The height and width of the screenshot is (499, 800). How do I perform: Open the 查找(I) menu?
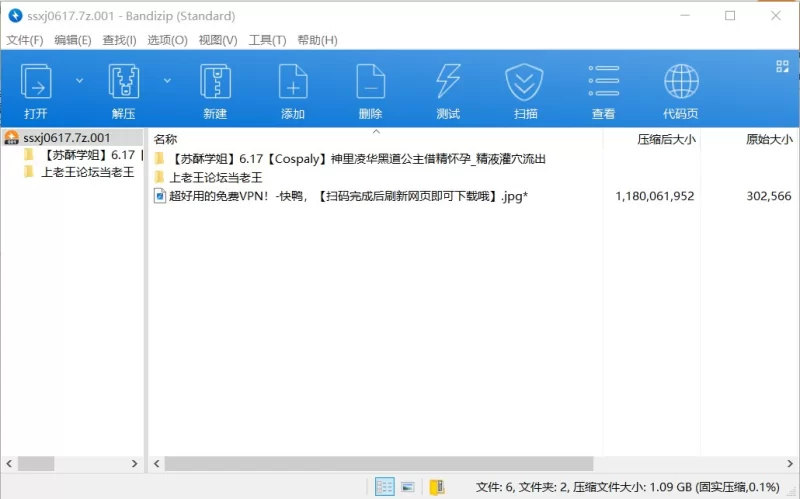(119, 40)
